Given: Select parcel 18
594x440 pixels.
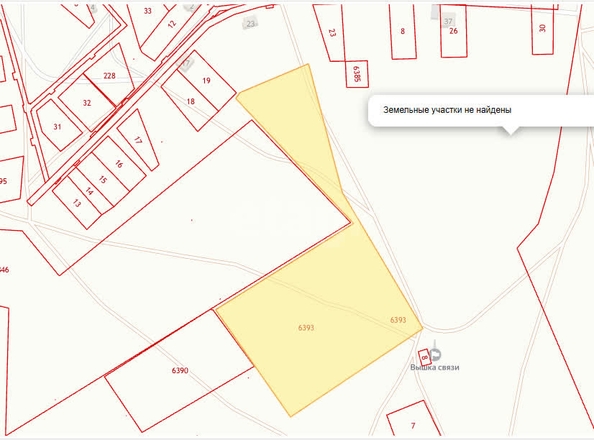Looking at the screenshot, I should [191, 101].
